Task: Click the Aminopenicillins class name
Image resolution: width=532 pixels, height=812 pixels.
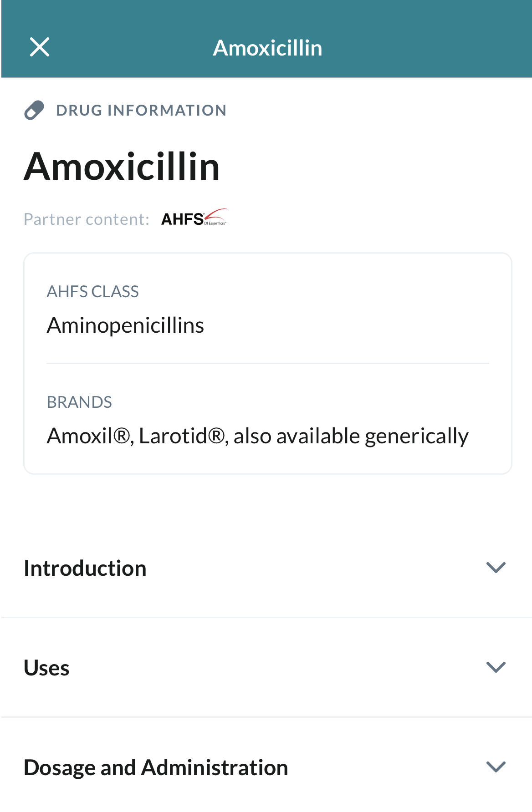Action: pyautogui.click(x=125, y=325)
